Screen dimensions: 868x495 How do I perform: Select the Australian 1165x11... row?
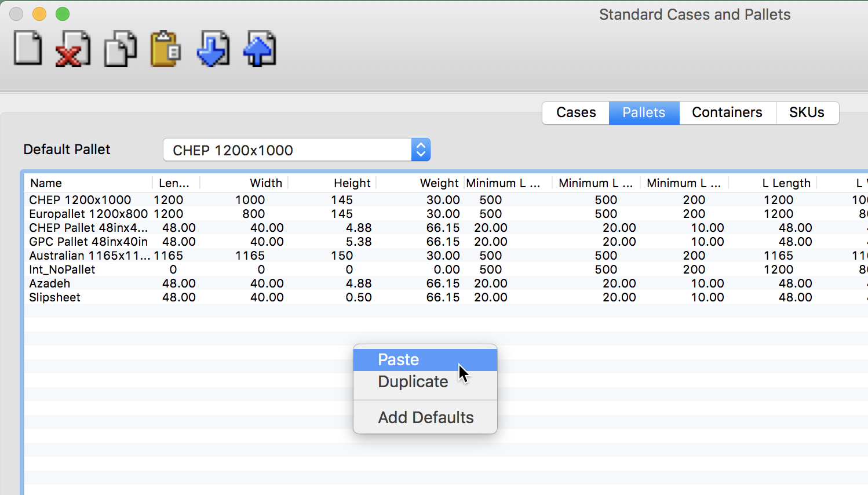[x=446, y=256]
